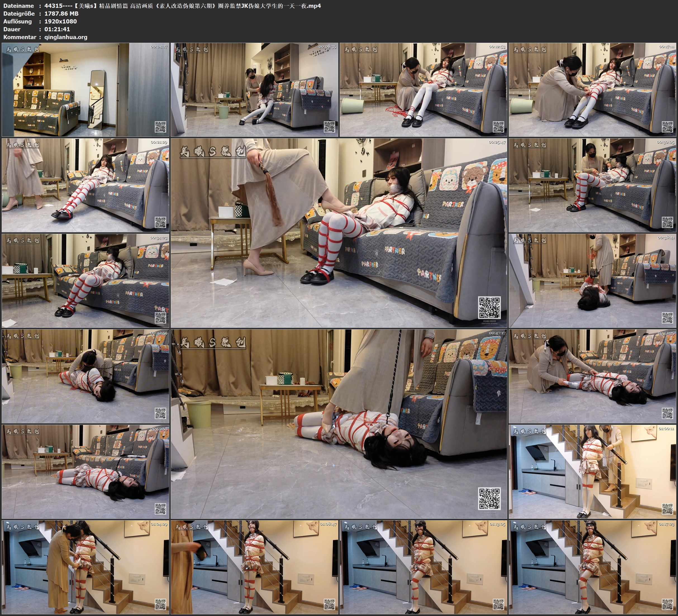Click the 00:38:41 timestamp label
The image size is (678, 616).
(666, 238)
